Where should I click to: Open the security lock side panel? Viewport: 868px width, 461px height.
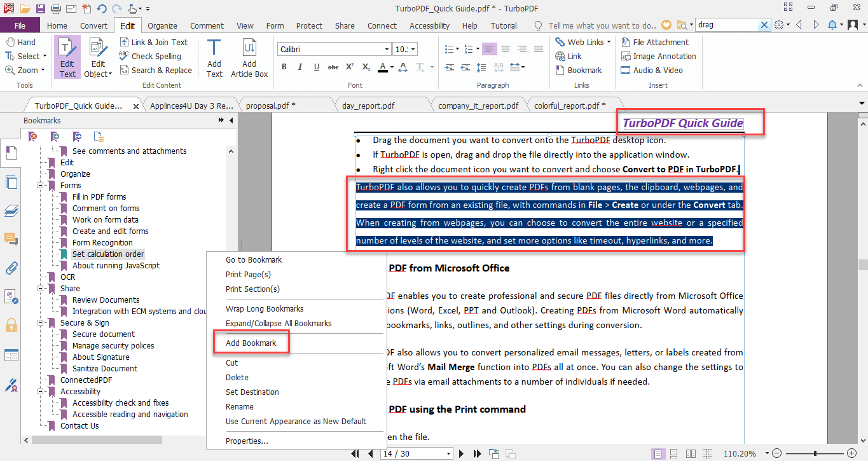[11, 326]
